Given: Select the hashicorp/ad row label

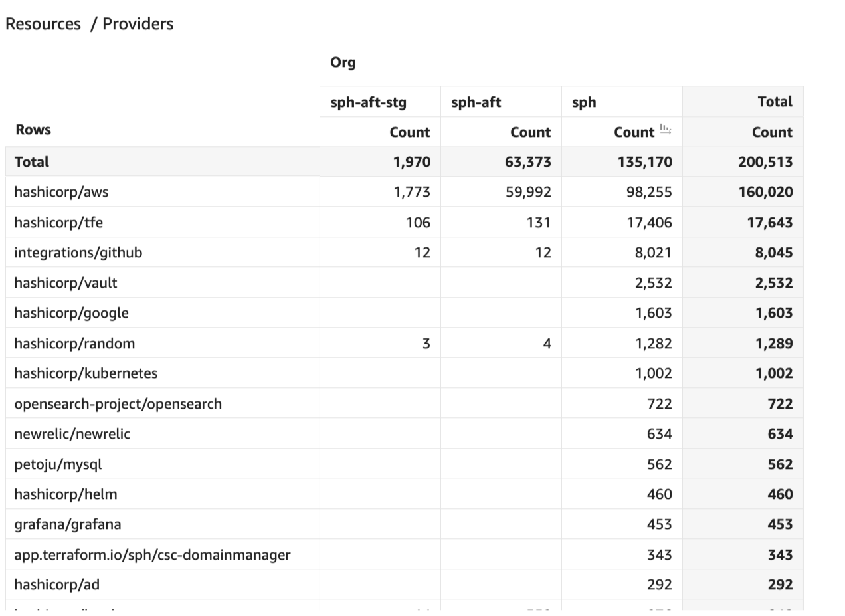Looking at the screenshot, I should [57, 585].
